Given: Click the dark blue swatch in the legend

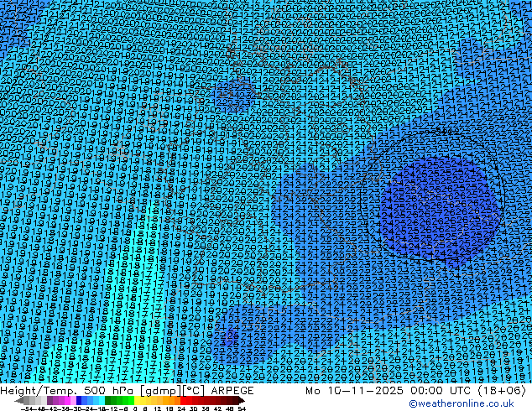Looking at the screenshot, I should click(79, 400).
